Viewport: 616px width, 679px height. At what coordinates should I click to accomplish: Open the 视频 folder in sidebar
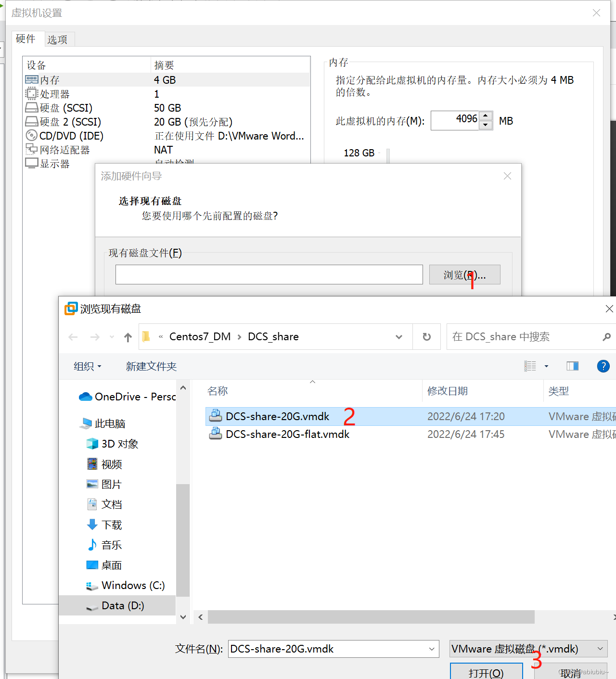click(x=104, y=464)
